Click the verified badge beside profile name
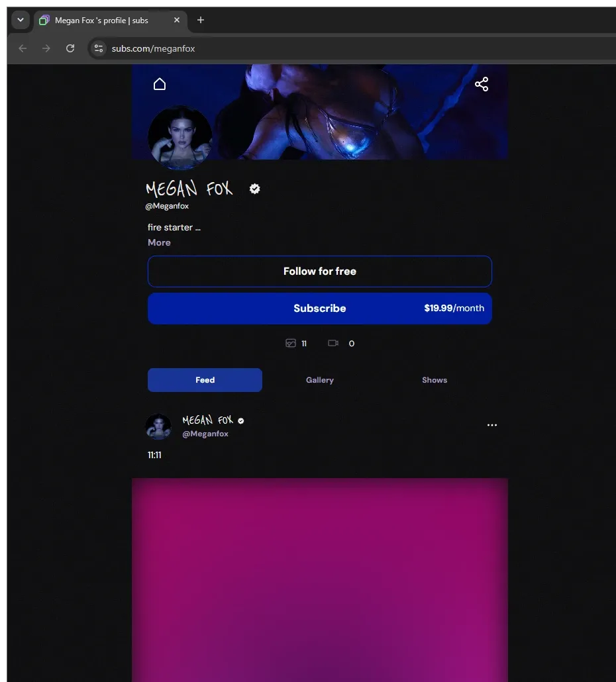Viewport: 616px width, 682px height. 254,189
